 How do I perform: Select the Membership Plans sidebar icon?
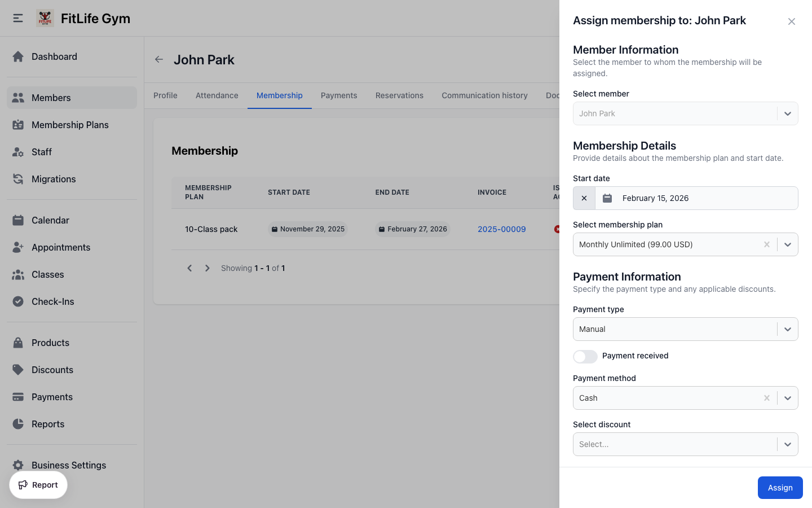17,125
